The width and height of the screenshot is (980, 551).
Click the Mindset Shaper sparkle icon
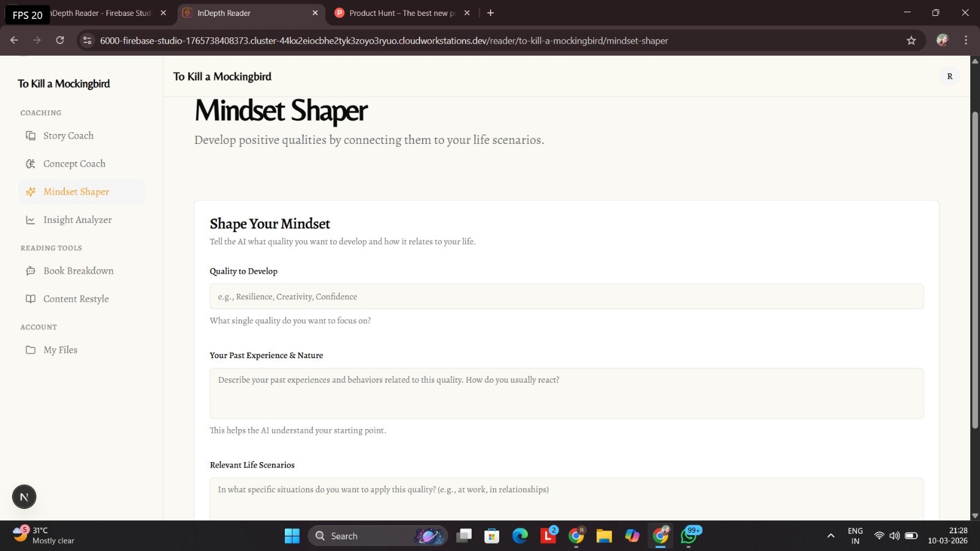[31, 192]
